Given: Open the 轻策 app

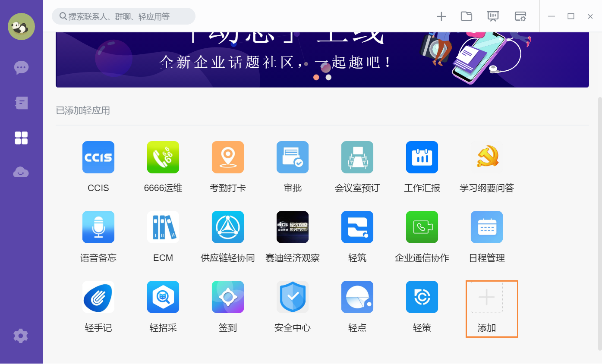Looking at the screenshot, I should pos(422,297).
